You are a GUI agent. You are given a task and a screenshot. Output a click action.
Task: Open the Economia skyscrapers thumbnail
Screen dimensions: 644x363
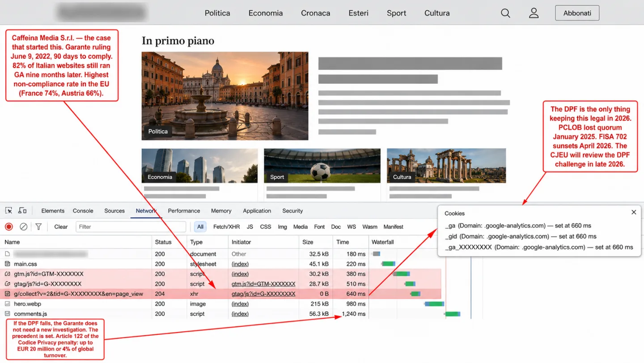click(199, 166)
